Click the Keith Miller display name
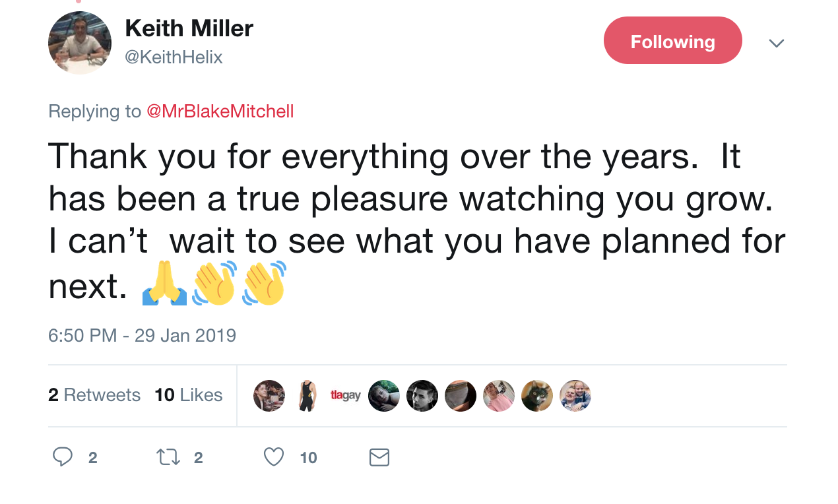Viewport: 838px width, 504px height. pyautogui.click(x=189, y=28)
